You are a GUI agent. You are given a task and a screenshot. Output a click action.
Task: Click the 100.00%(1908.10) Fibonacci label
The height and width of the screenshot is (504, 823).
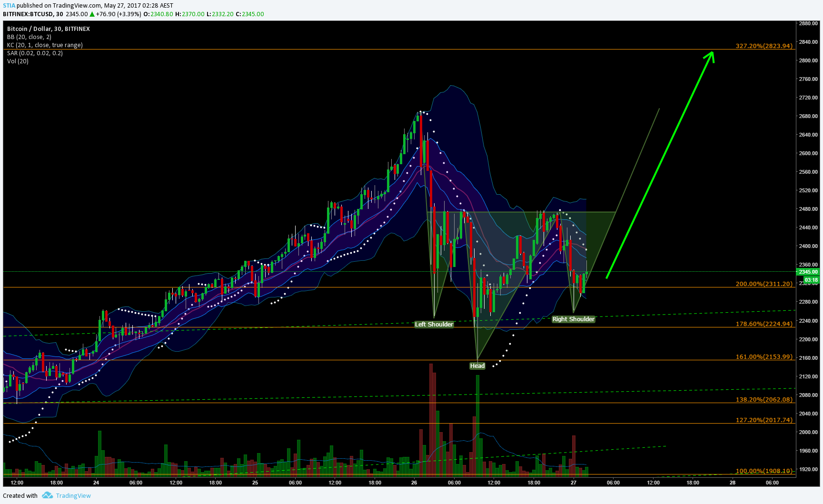(764, 471)
